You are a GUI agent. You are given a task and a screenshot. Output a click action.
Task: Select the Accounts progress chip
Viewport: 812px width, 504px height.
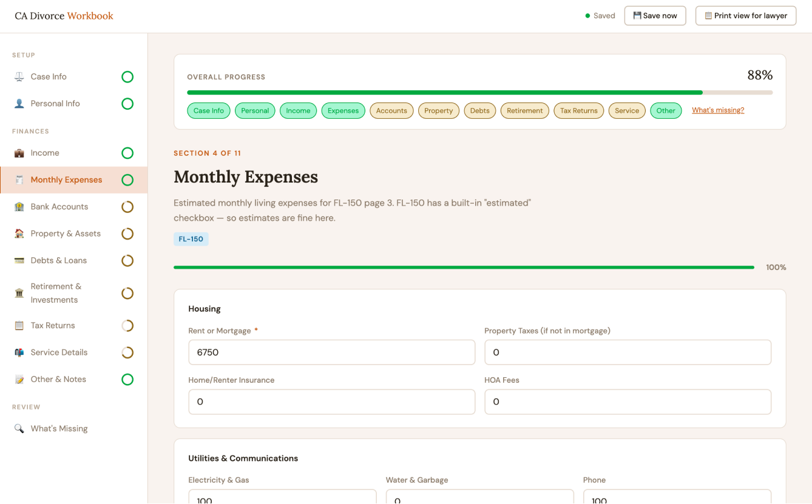pos(391,110)
